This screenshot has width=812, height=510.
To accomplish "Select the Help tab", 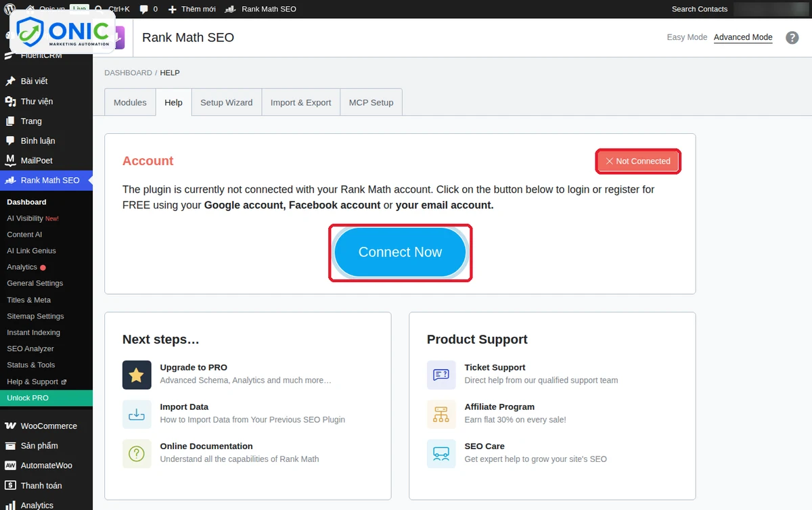I will (x=173, y=102).
